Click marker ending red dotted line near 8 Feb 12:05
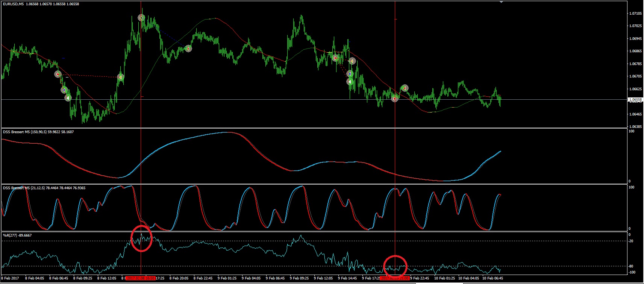This screenshot has width=644, height=284. [x=121, y=77]
